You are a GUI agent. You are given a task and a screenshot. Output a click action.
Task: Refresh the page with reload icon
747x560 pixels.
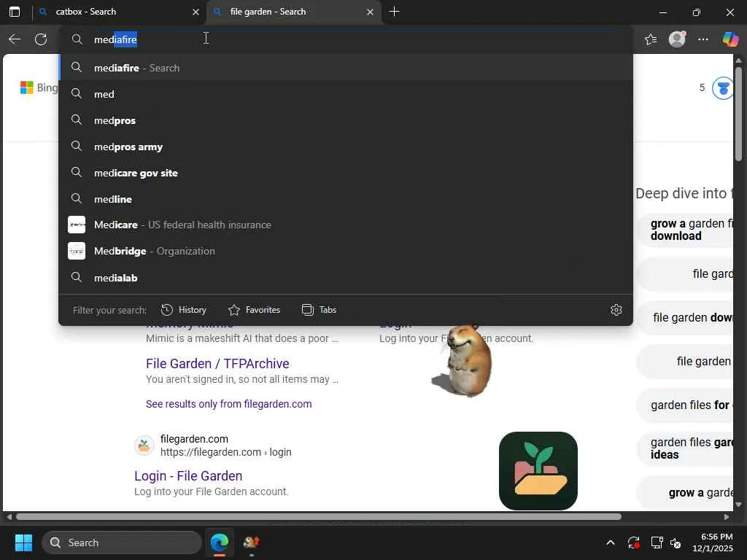(x=41, y=39)
